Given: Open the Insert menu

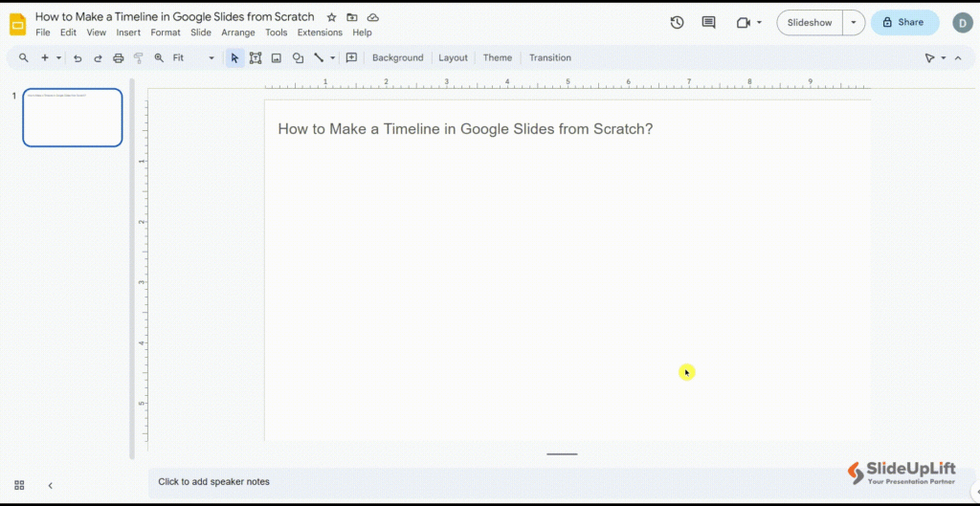Looking at the screenshot, I should click(x=128, y=33).
